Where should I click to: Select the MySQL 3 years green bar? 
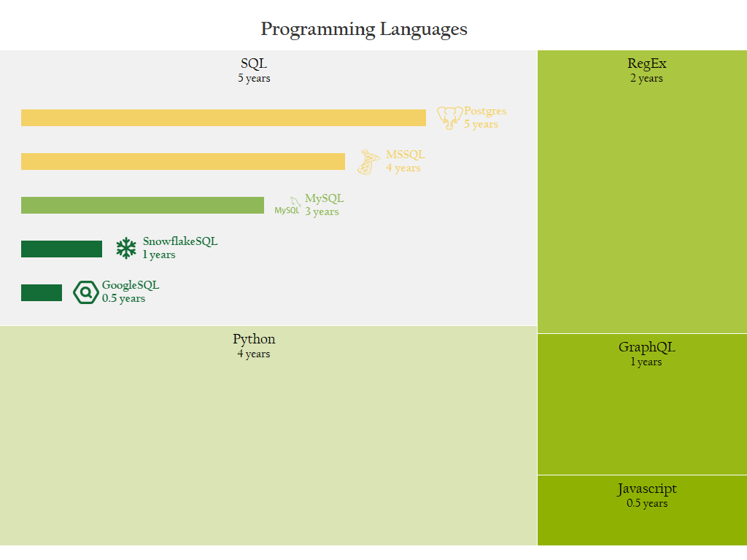(142, 205)
